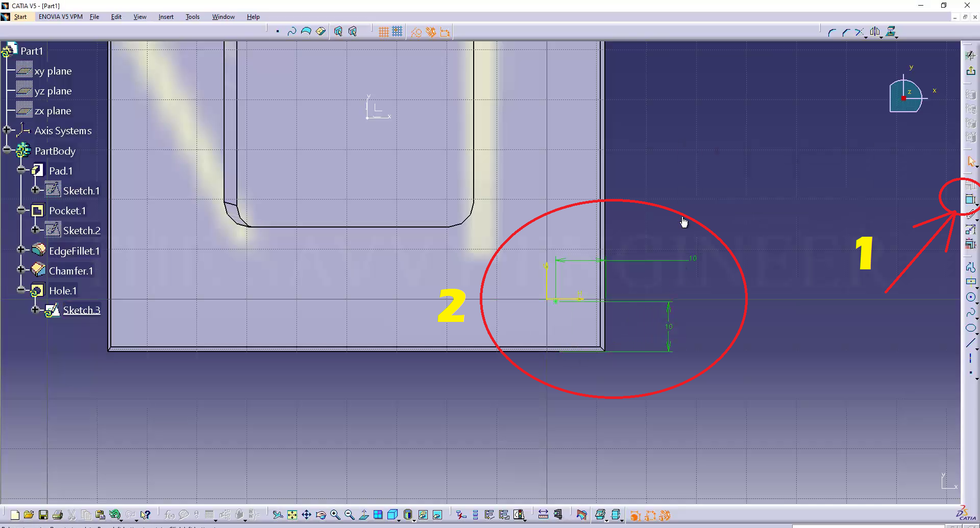
Task: Click the Zoom In magnifier icon
Action: (x=335, y=515)
